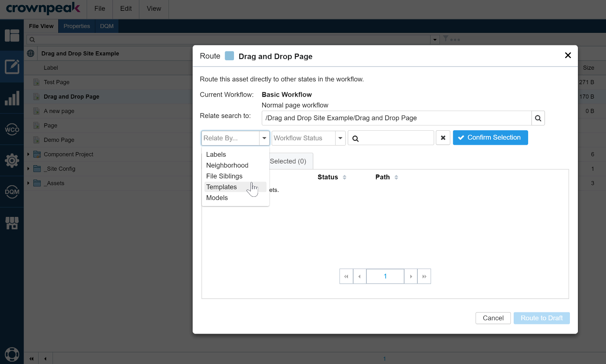Open the Relate By dropdown arrow
606x364 pixels.
[264, 138]
